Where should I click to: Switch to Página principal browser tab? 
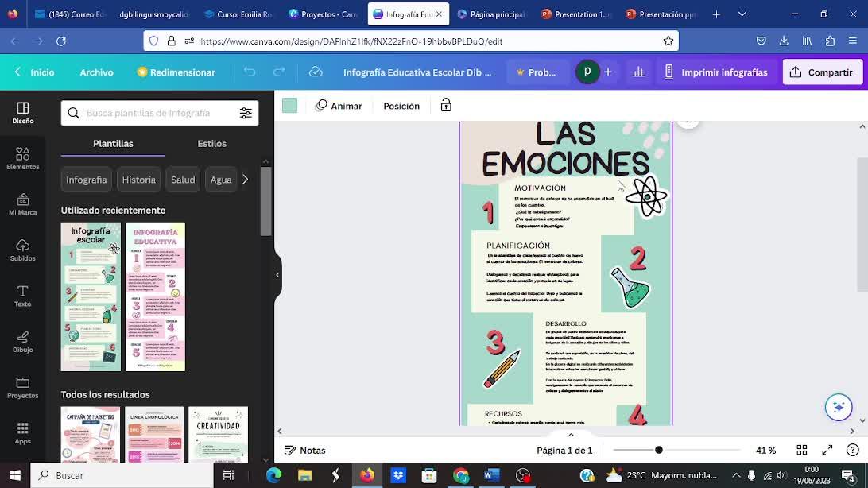(491, 14)
